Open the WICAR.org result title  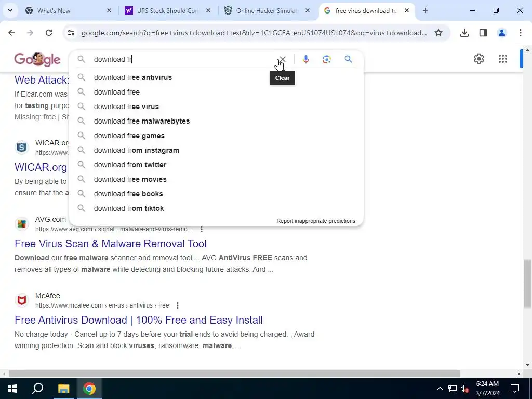41,167
